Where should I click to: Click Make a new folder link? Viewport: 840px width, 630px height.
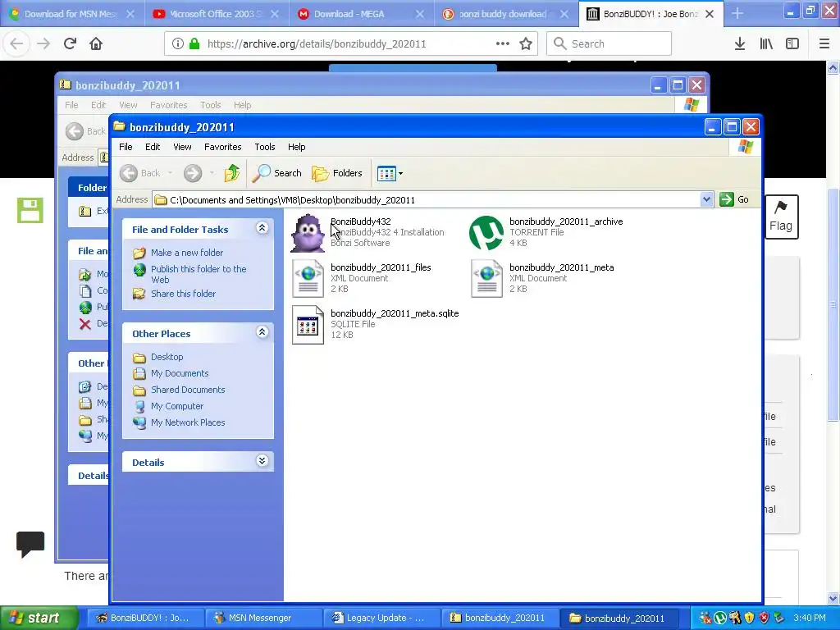tap(187, 253)
